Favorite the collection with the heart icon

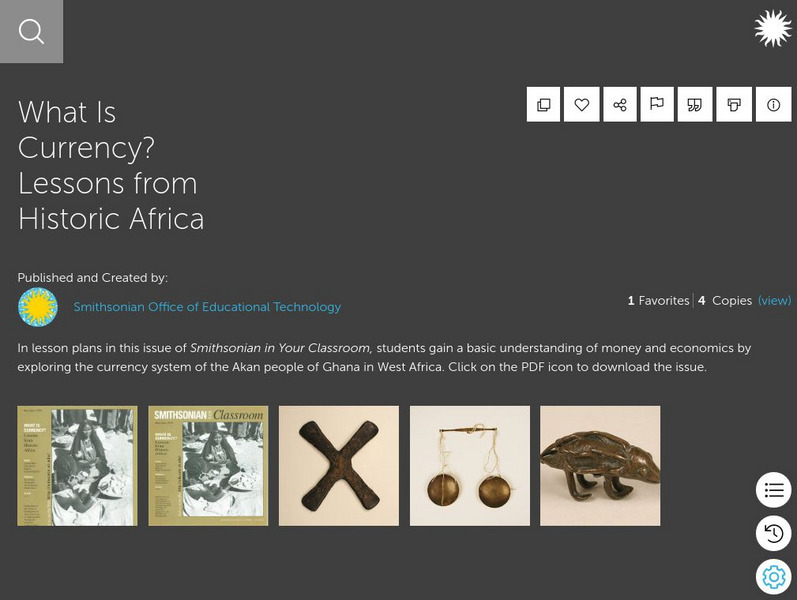[582, 105]
